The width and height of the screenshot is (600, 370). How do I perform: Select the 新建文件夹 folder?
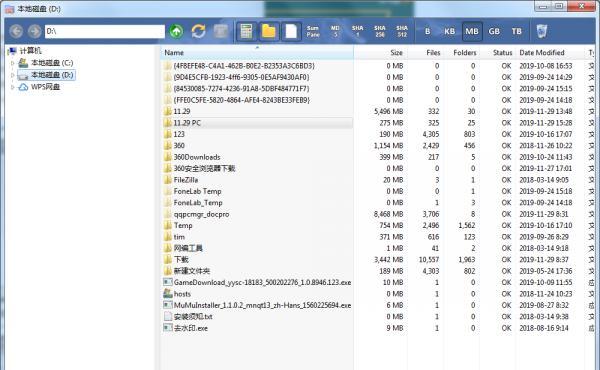[x=192, y=271]
